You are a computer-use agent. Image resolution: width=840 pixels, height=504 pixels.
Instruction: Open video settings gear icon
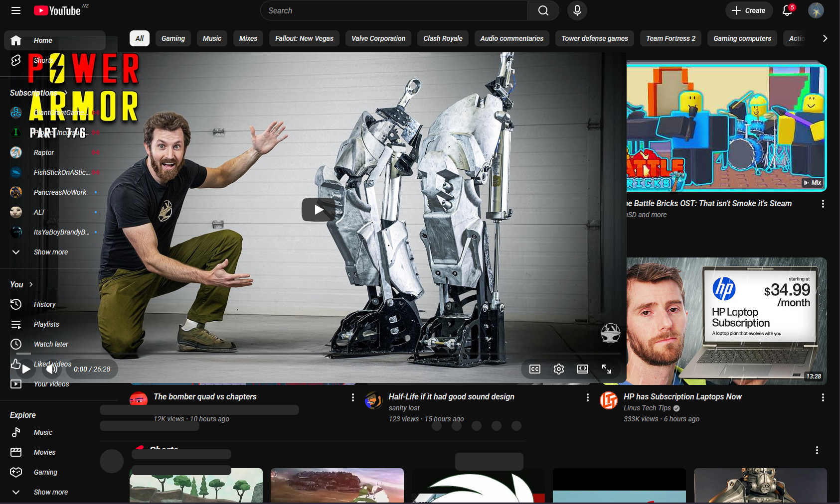[558, 369]
